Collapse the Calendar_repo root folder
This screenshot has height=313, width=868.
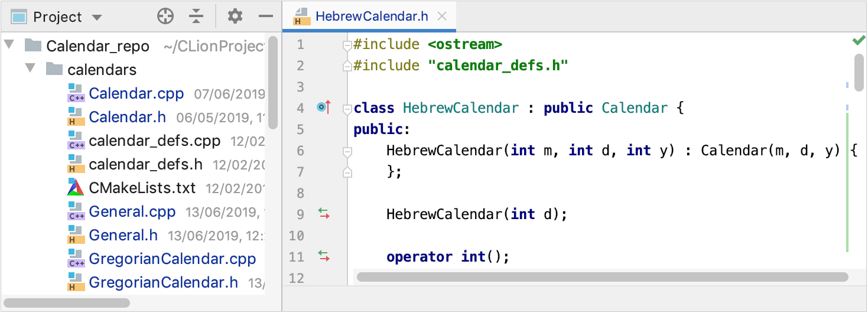pos(9,45)
